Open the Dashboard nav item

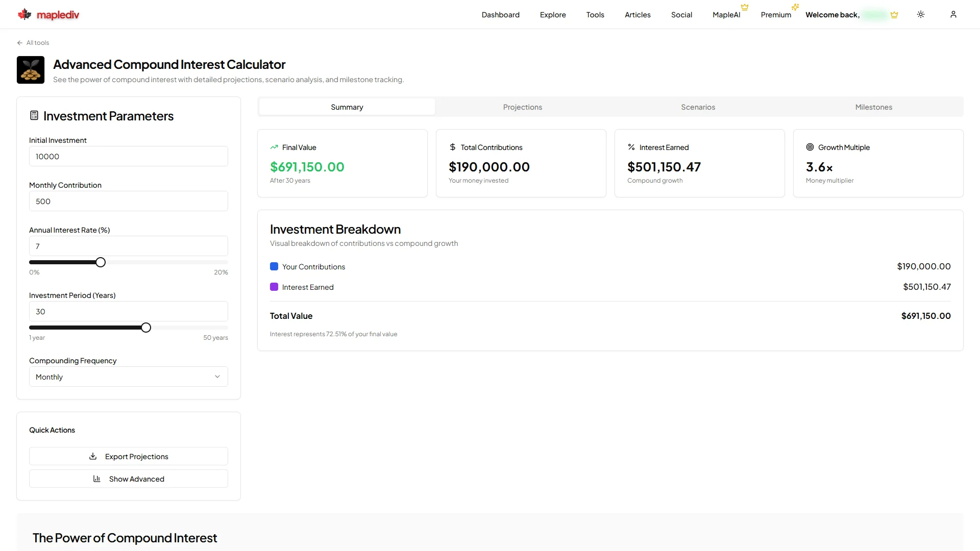[x=501, y=15]
